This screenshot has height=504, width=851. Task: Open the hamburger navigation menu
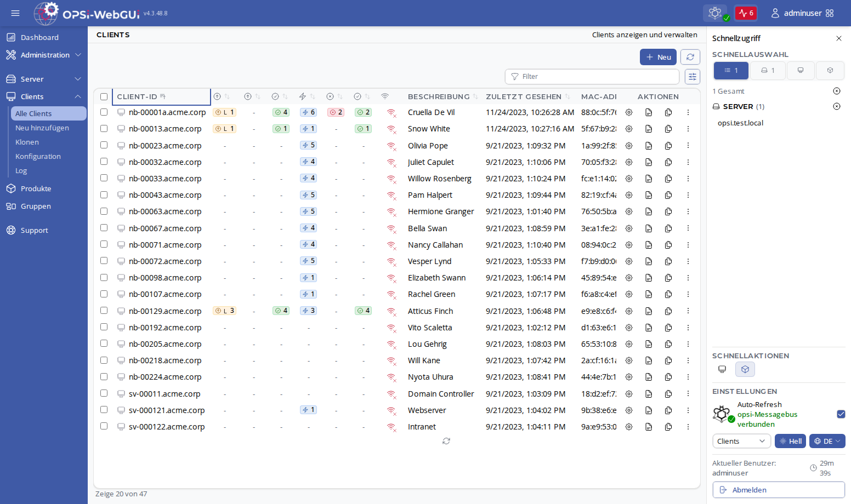(15, 13)
